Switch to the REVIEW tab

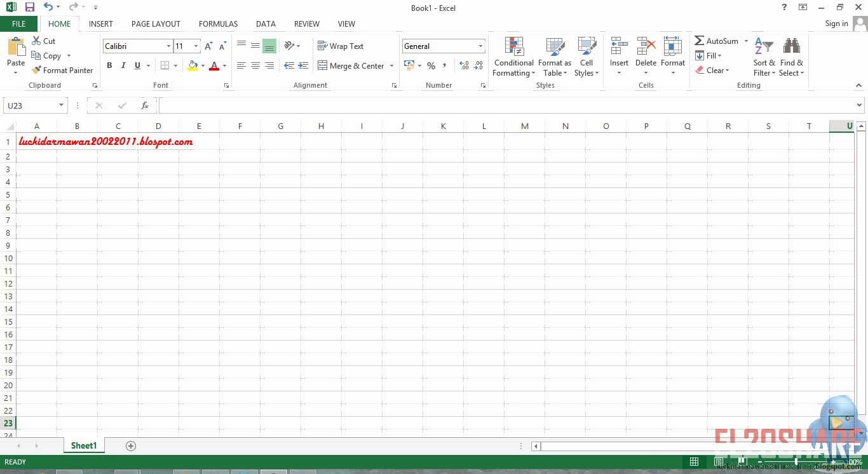[306, 24]
